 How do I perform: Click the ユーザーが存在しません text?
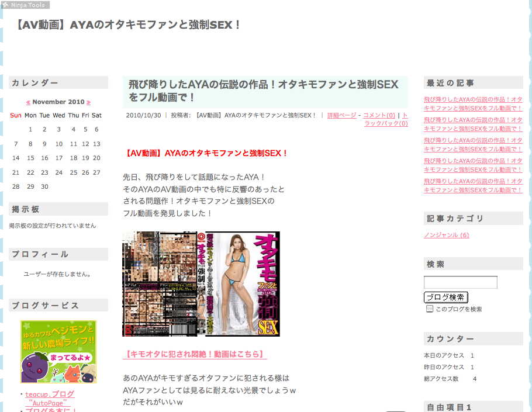tap(57, 274)
